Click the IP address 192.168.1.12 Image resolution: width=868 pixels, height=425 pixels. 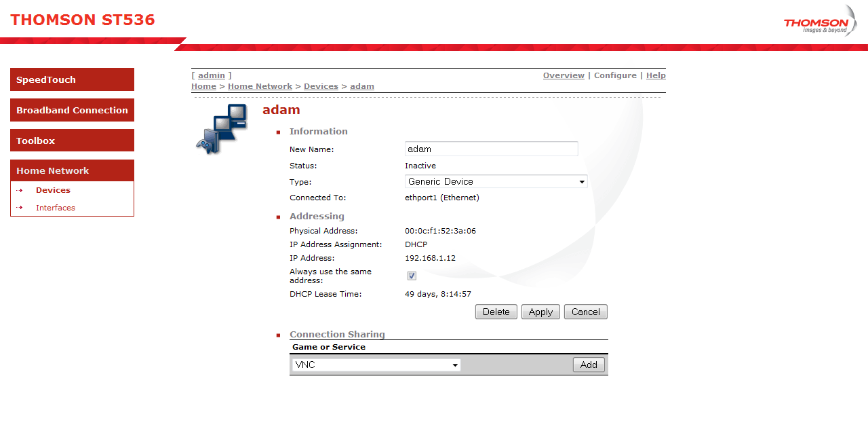pyautogui.click(x=430, y=258)
